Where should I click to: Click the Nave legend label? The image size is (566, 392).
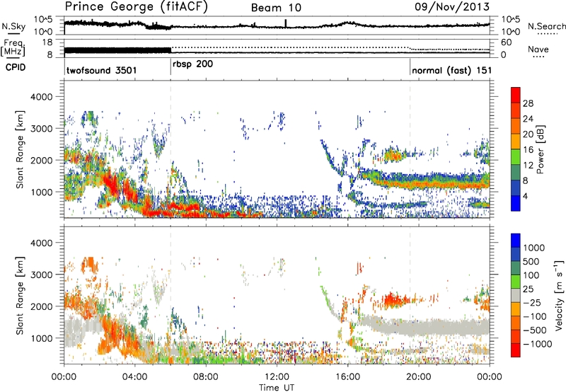coord(538,50)
